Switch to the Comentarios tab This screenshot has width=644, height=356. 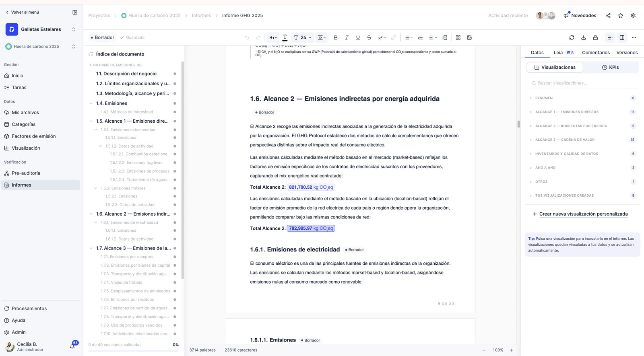coord(596,52)
